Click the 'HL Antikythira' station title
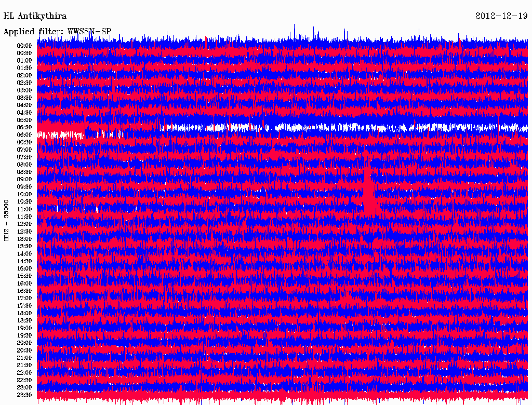532x405 pixels. (35, 16)
